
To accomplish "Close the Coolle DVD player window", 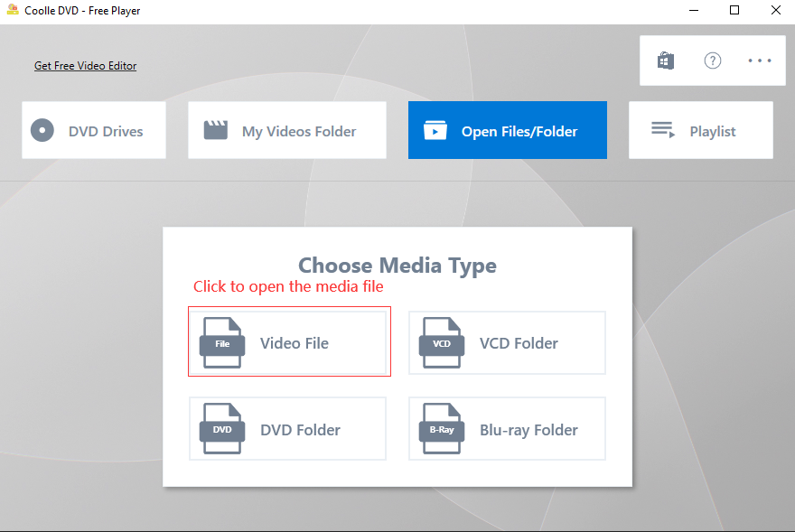I will [775, 11].
